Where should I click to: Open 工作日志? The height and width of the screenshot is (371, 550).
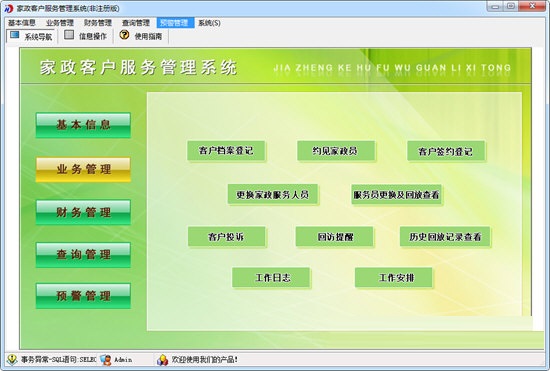271,278
